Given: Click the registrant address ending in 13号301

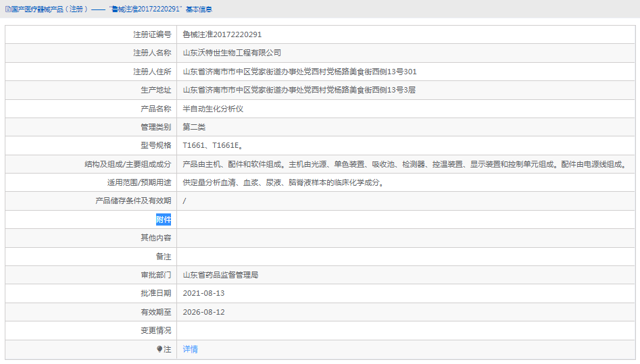Looking at the screenshot, I should coord(299,72).
